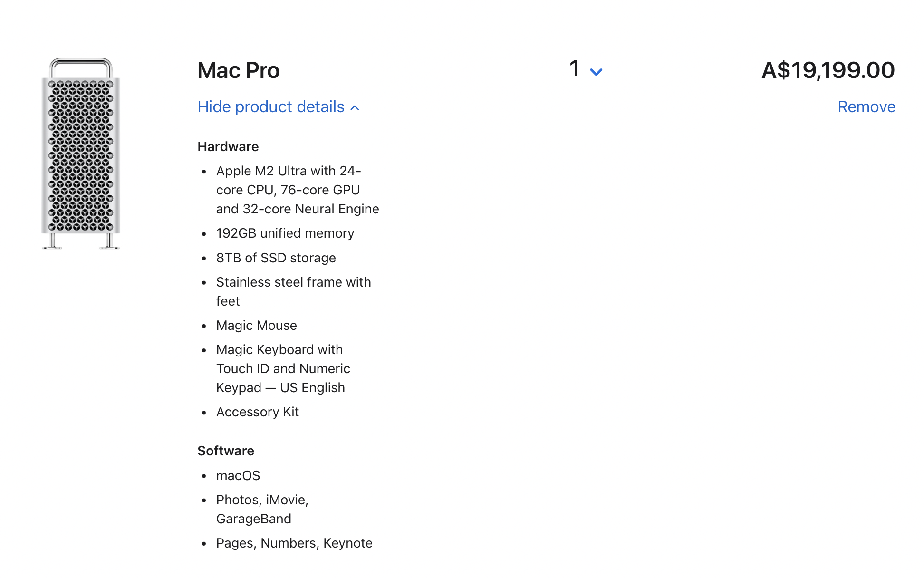Collapse product details with the up chevron

[x=355, y=108]
